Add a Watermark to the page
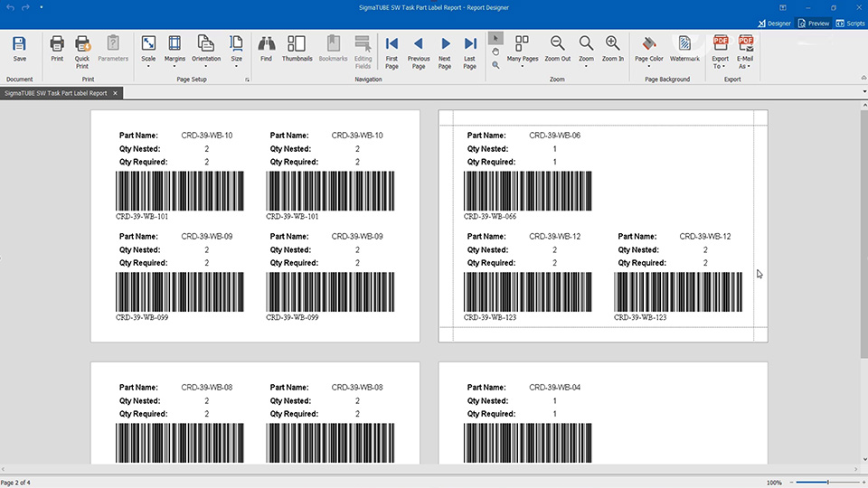This screenshot has height=488, width=868. pos(684,49)
